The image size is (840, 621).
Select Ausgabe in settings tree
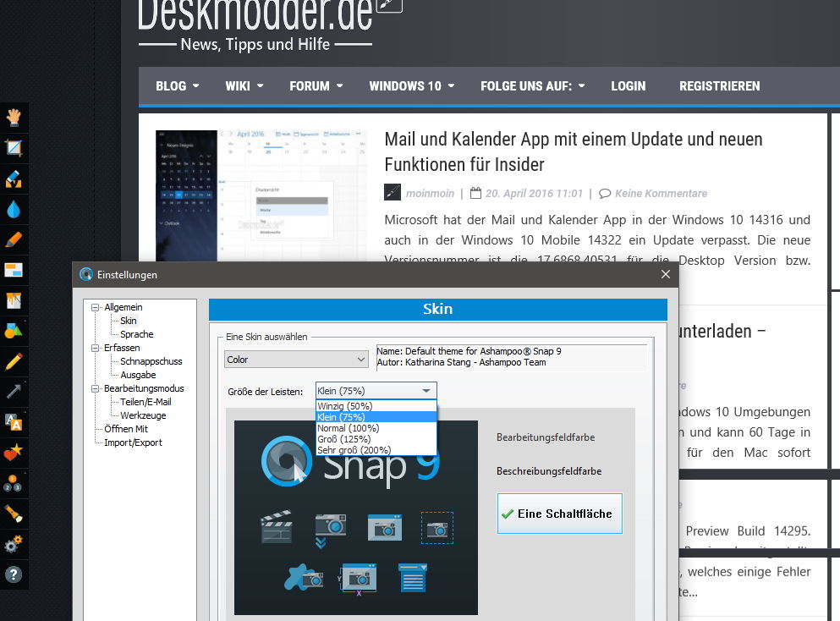pyautogui.click(x=138, y=375)
